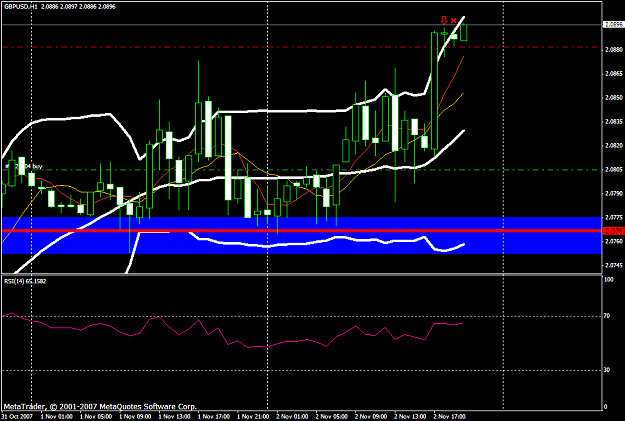Click the 2 Nov 01:00 time label
The height and width of the screenshot is (421, 625).
[x=292, y=417]
